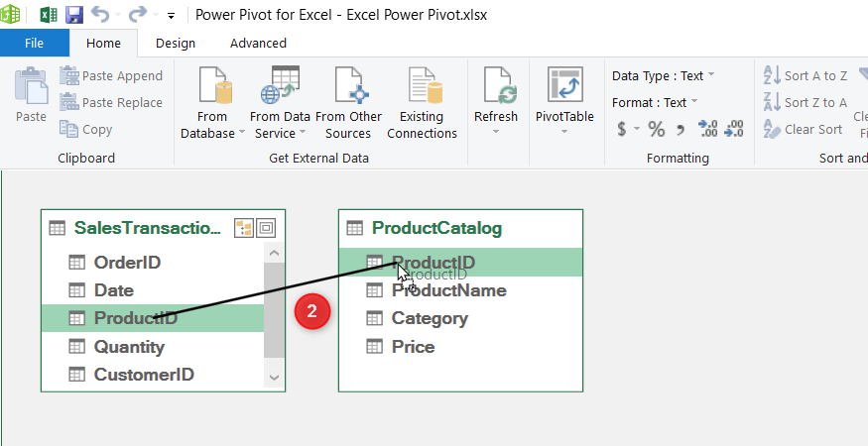Click the SalesTransactions scrollbar thumb
The image size is (868, 446).
coord(275,310)
